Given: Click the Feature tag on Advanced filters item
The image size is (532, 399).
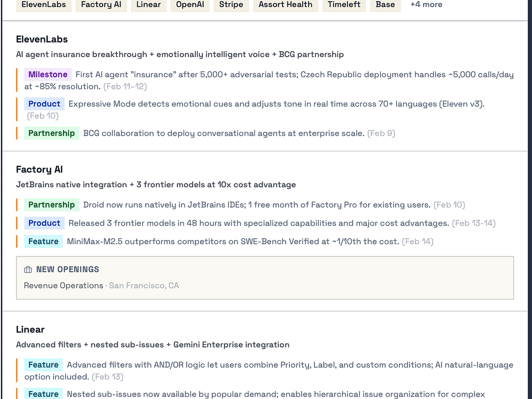Looking at the screenshot, I should pyautogui.click(x=44, y=365).
